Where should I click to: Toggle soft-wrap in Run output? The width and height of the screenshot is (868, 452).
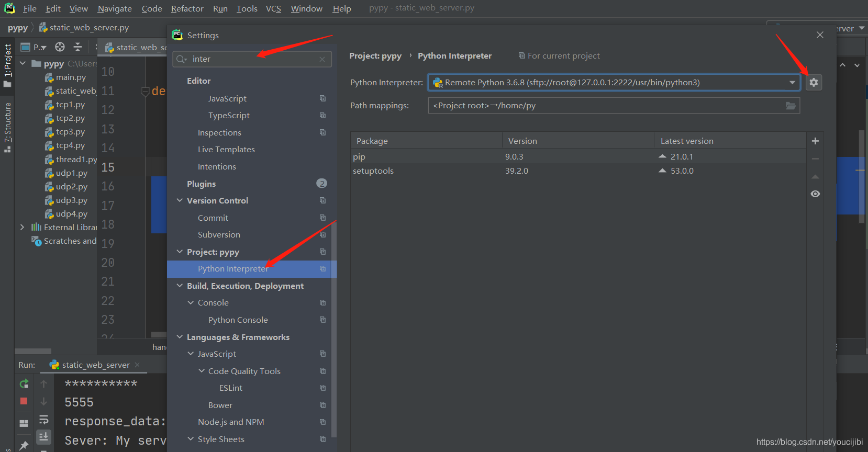pyautogui.click(x=44, y=419)
